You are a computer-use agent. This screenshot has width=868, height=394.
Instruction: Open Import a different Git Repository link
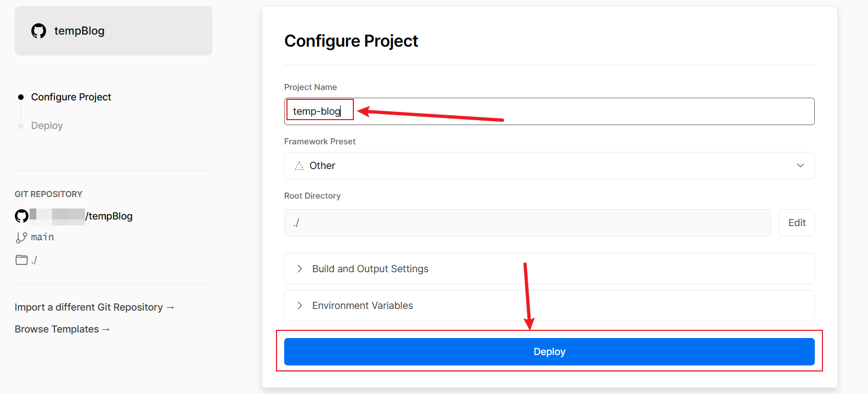(x=94, y=307)
